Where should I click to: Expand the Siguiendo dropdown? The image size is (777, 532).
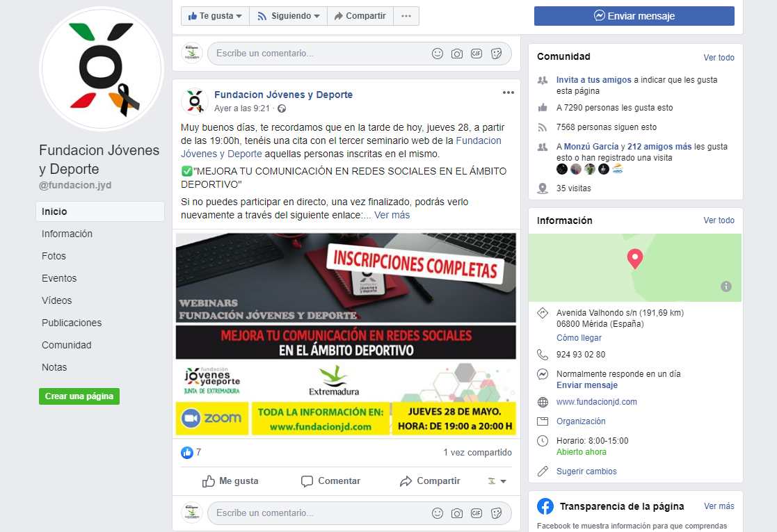pyautogui.click(x=289, y=16)
